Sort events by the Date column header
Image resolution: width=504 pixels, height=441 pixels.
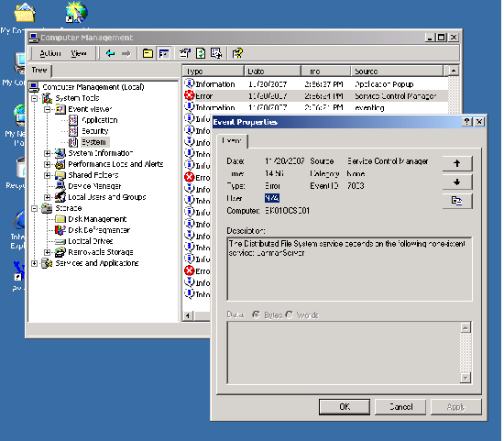coord(272,72)
